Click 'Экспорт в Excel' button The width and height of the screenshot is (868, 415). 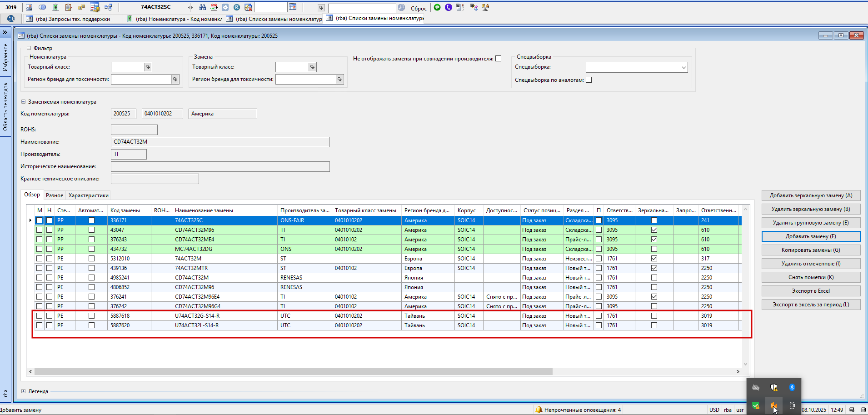(x=811, y=291)
